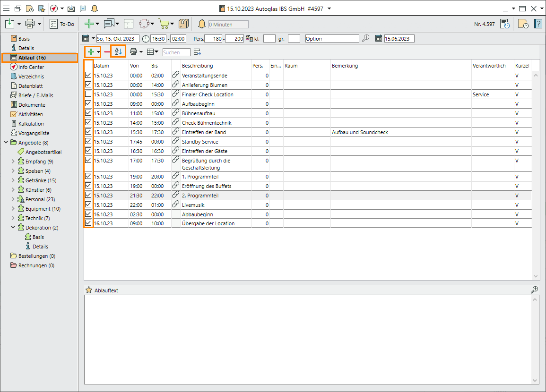546x392 pixels.
Task: Click the A-Z sort icon in schedule toolbar
Action: pos(118,52)
